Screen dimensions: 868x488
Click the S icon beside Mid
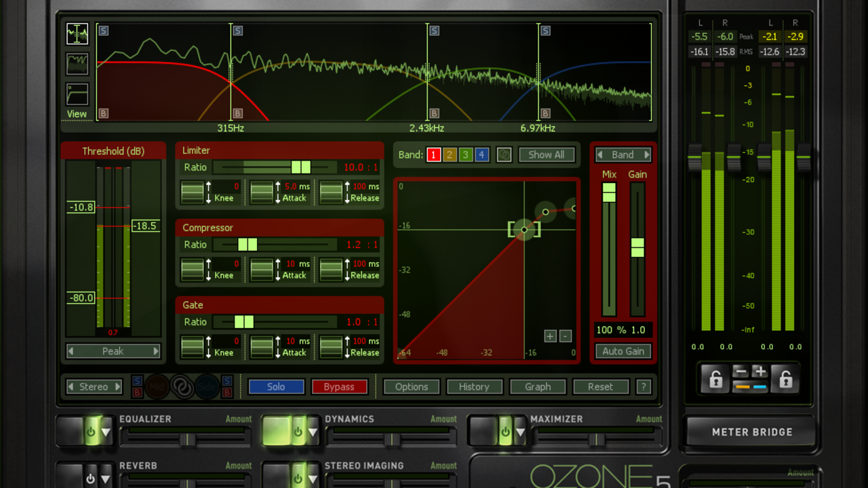(137, 381)
